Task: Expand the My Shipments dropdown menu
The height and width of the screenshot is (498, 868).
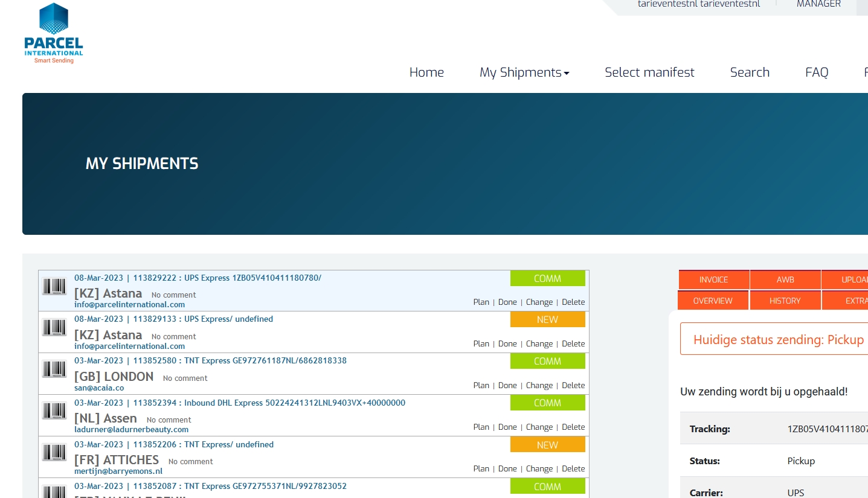Action: click(524, 72)
